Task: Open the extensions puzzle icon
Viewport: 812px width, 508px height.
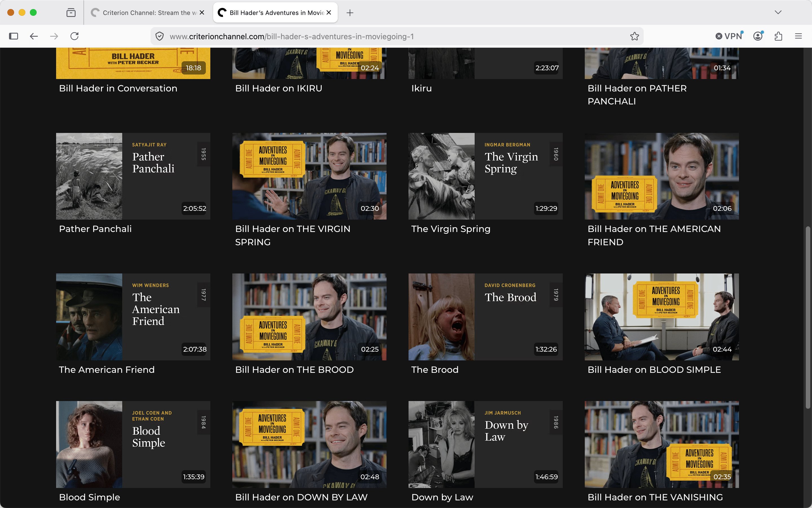Action: click(778, 36)
